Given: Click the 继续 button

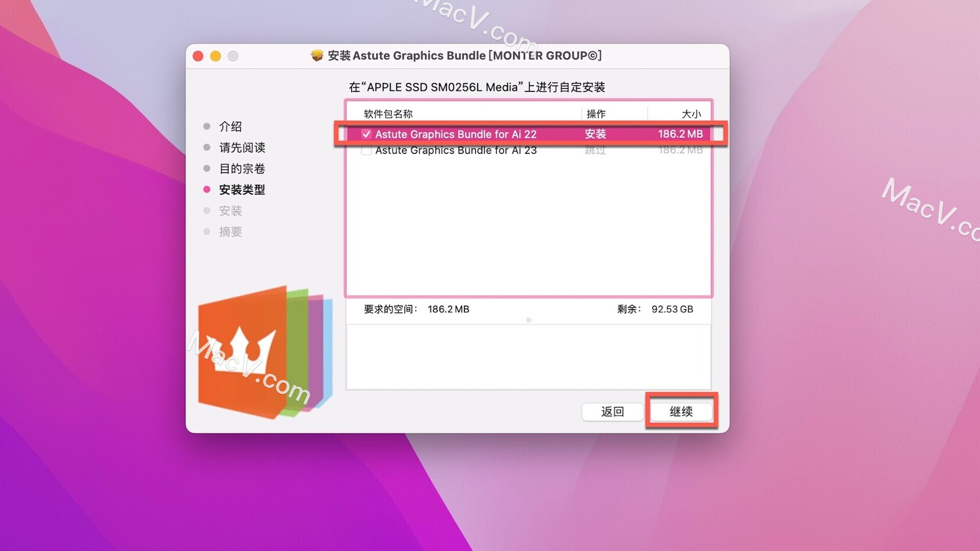Looking at the screenshot, I should [681, 411].
